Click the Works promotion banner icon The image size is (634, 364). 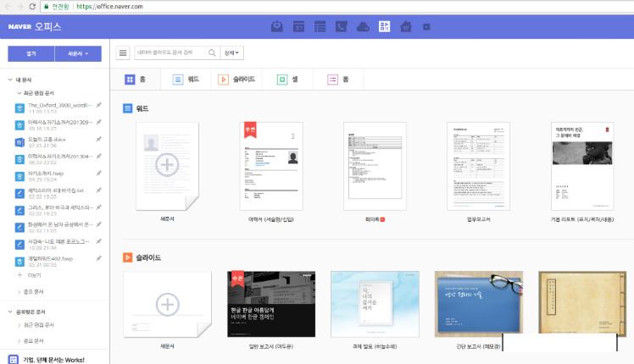[x=13, y=360]
